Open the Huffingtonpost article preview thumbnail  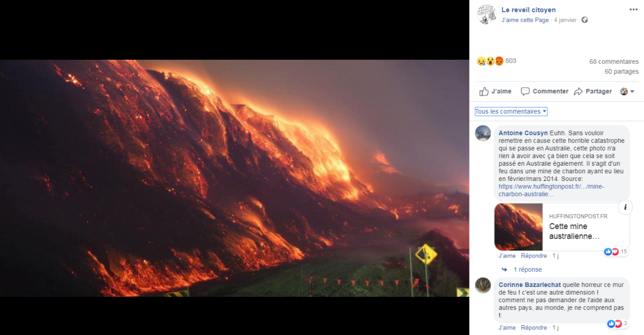[x=518, y=227]
